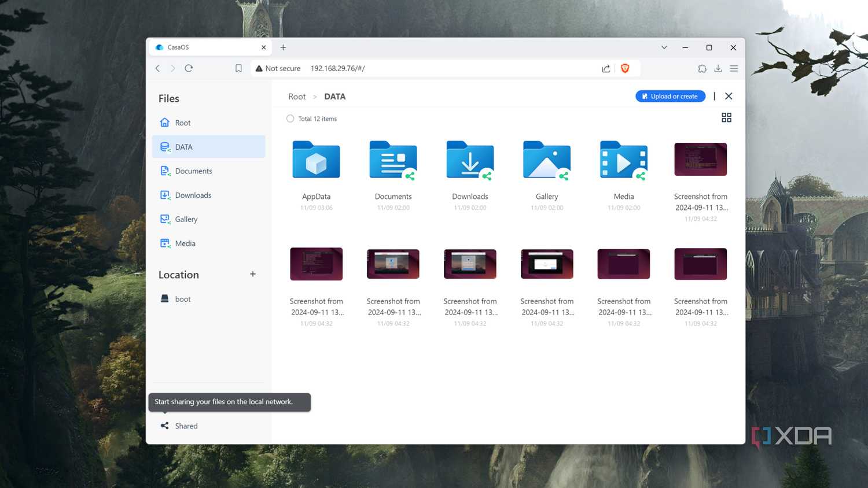Open the Gallery folder in the file grid

click(x=547, y=160)
